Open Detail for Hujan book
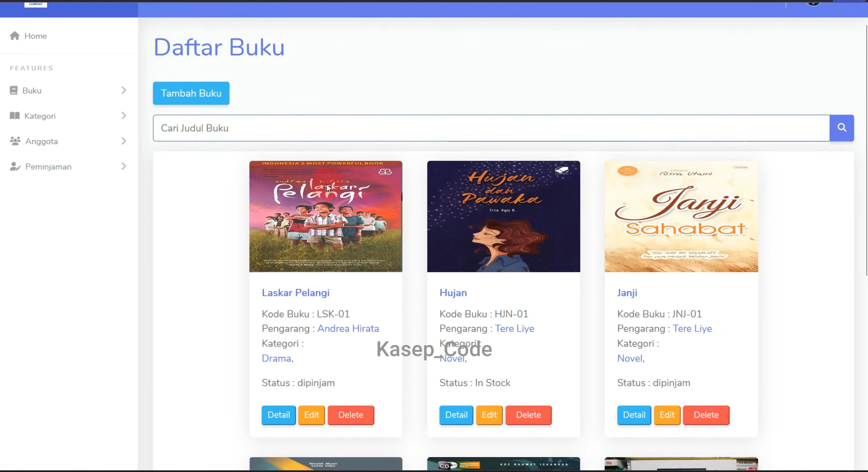 pos(456,415)
